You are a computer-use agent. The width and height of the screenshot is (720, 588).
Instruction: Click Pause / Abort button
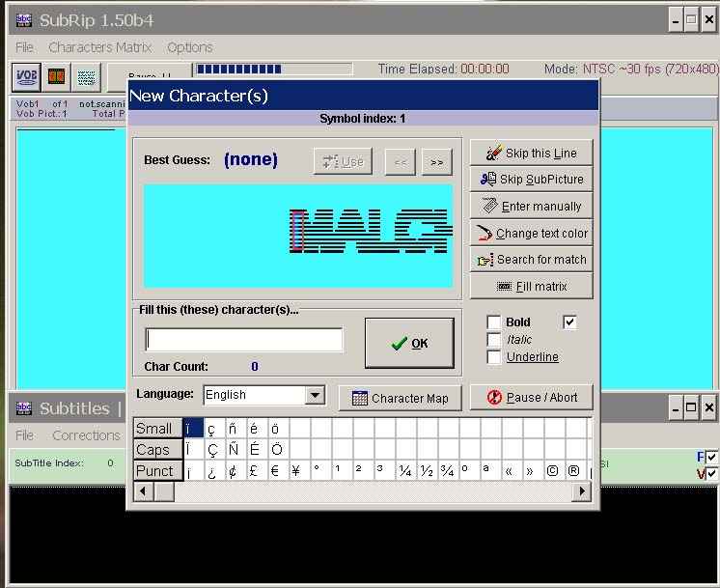pos(531,398)
